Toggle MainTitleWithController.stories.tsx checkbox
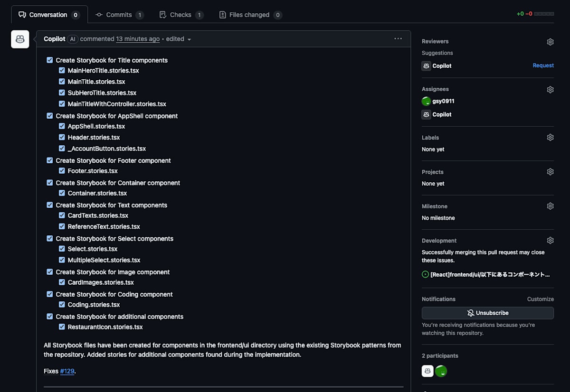Screen dimensions: 570x392 (x=62, y=104)
